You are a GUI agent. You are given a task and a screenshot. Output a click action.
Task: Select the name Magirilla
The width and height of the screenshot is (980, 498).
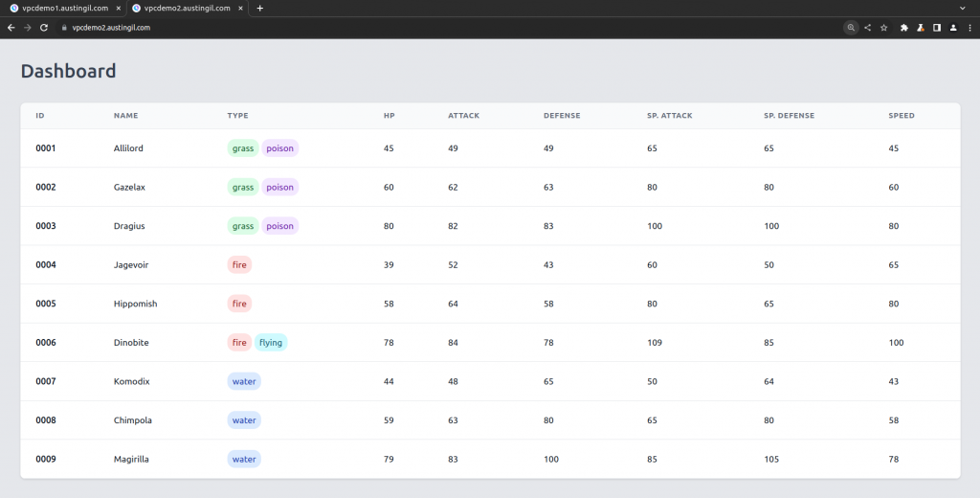coord(131,459)
